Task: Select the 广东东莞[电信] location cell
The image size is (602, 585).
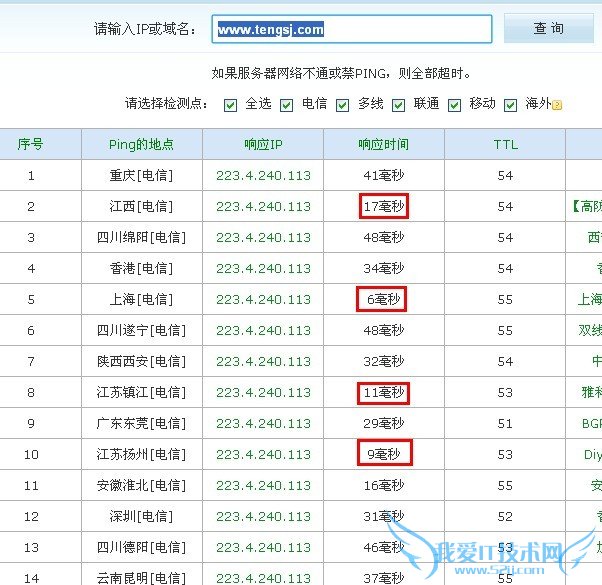Action: pyautogui.click(x=141, y=423)
